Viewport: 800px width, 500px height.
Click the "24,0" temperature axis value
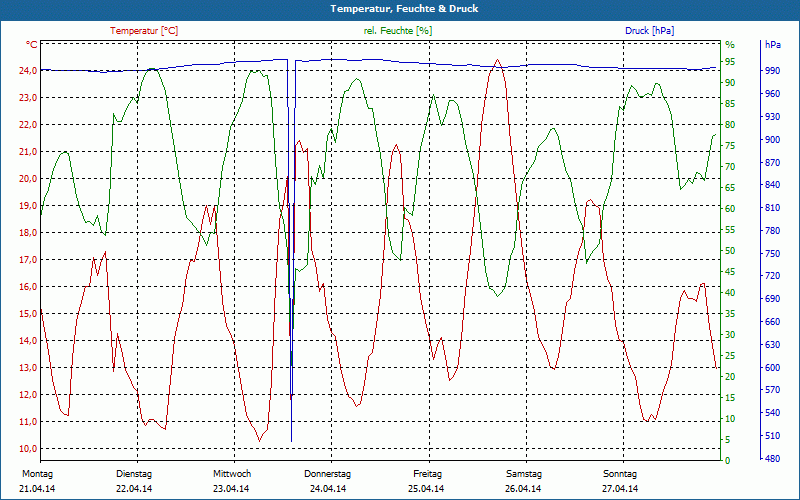click(x=28, y=70)
